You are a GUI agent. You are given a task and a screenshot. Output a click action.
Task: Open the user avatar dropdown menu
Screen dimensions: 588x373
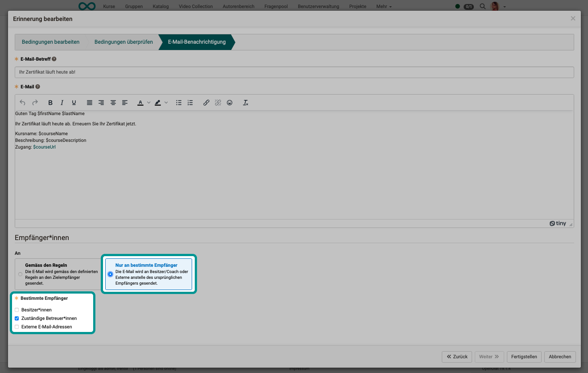tap(495, 6)
